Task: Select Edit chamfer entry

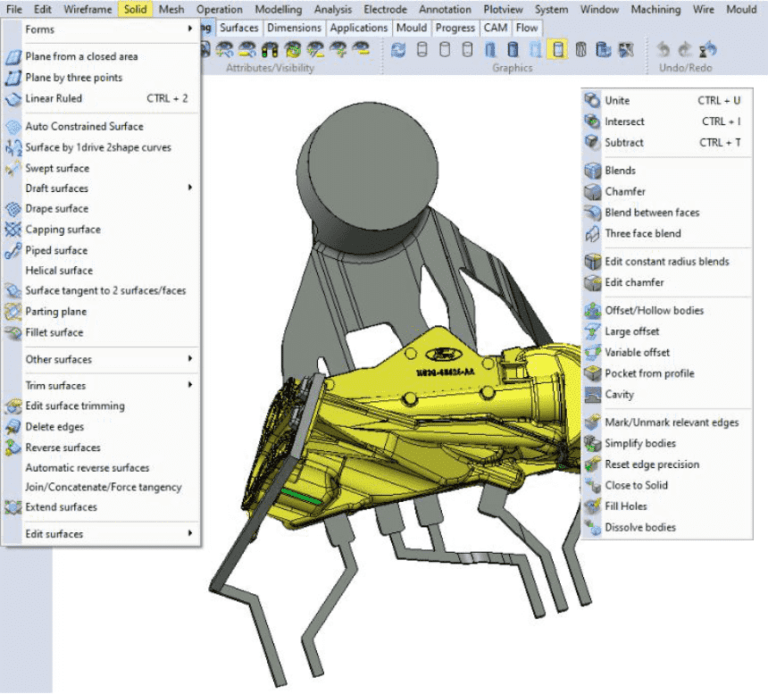Action: (667, 283)
